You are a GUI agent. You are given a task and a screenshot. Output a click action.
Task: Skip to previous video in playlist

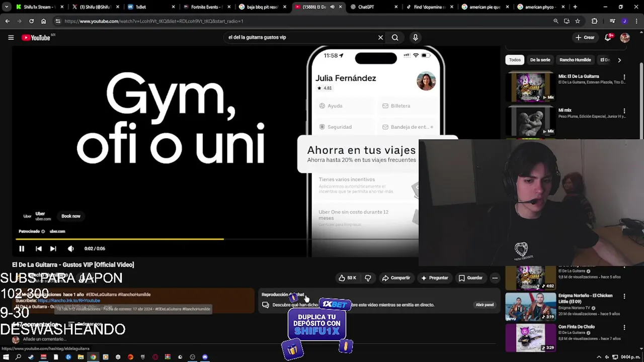(x=39, y=248)
